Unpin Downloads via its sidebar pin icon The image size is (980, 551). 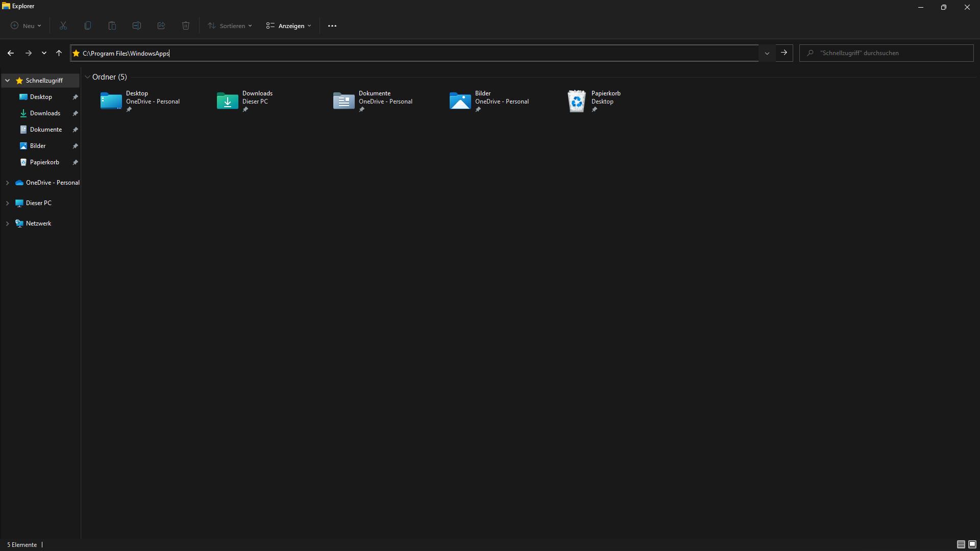click(x=75, y=113)
